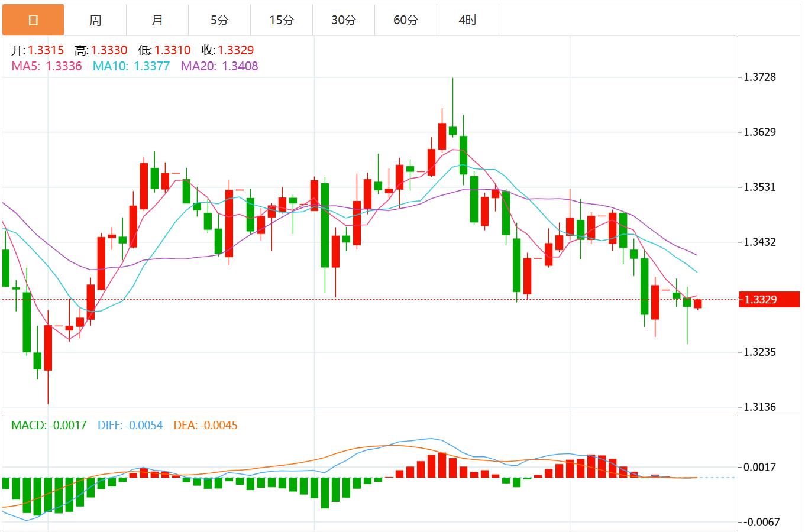Toggle the MA10 moving average line
This screenshot has width=805, height=532.
pos(112,67)
